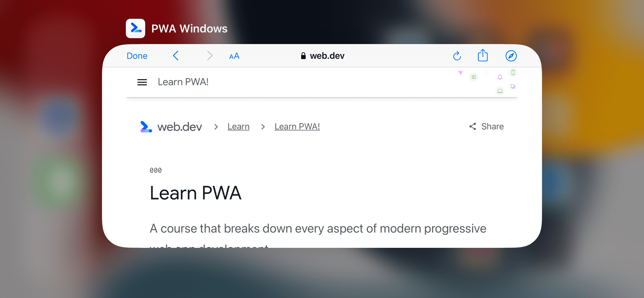The width and height of the screenshot is (644, 298).
Task: Navigate back using left chevron
Action: tap(176, 56)
